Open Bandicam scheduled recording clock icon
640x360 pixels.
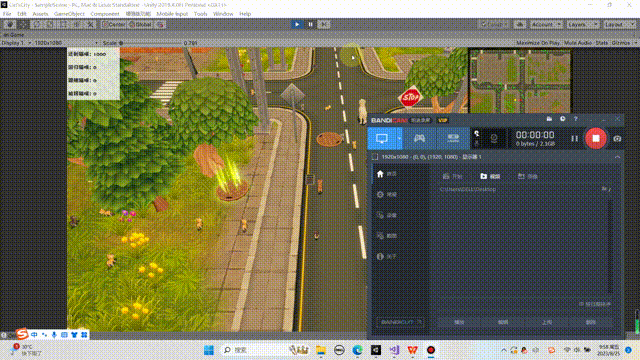[x=562, y=119]
